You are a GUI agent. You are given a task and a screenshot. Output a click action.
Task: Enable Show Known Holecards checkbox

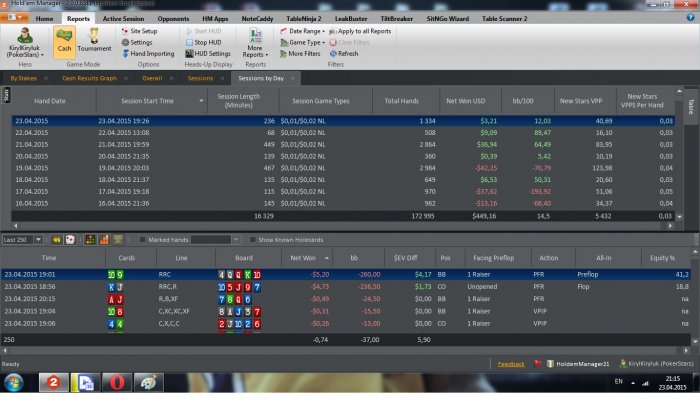[253, 240]
